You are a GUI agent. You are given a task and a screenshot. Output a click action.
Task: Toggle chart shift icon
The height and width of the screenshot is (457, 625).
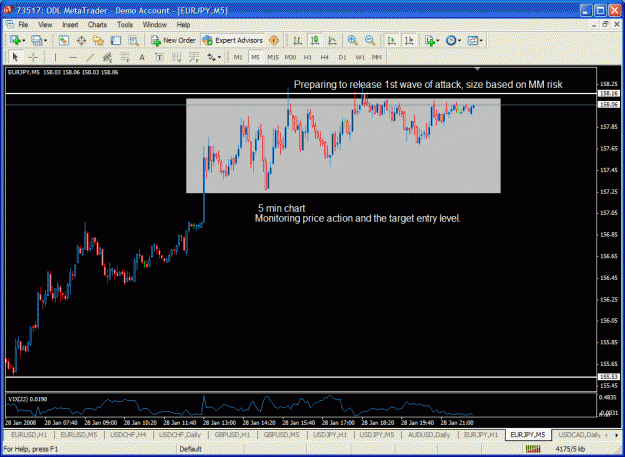(409, 40)
